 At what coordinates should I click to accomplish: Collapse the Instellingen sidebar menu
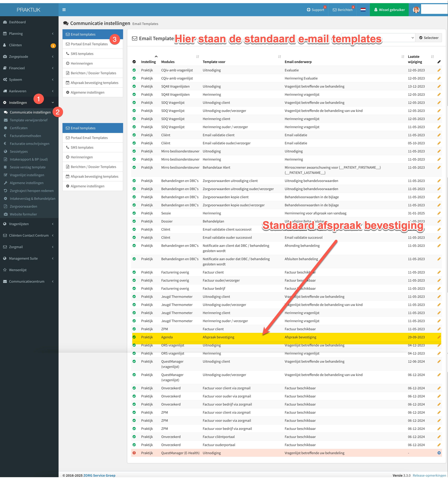click(x=29, y=103)
